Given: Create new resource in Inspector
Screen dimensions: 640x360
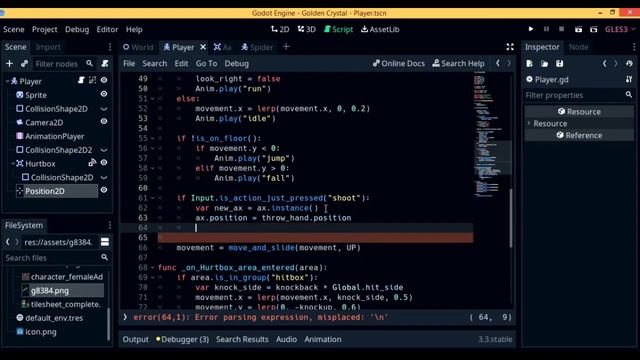Looking at the screenshot, I should click(x=529, y=64).
